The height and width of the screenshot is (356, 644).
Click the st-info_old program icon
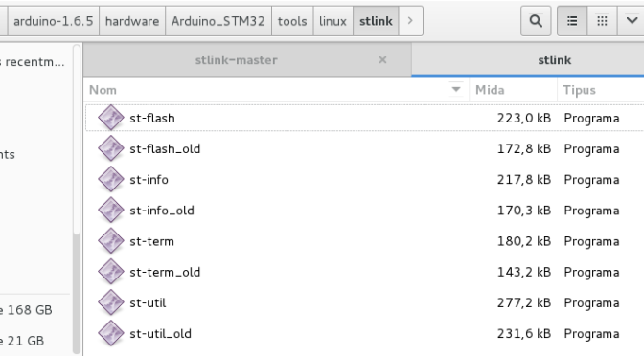(111, 211)
